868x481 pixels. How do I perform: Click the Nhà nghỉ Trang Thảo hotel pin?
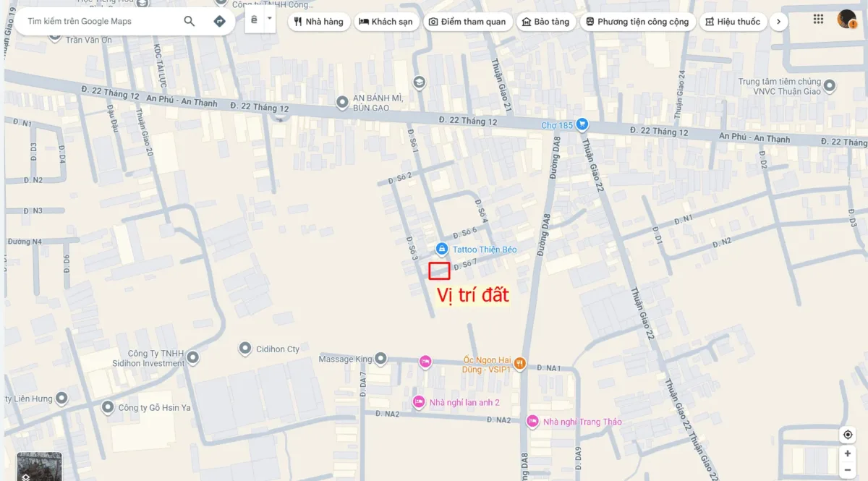coord(532,421)
